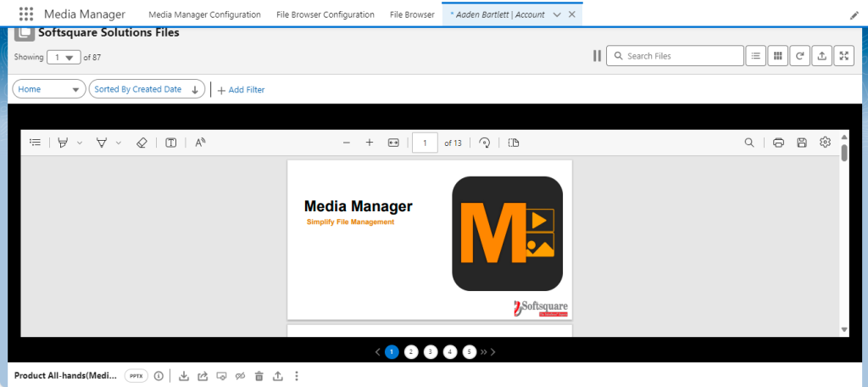Click the next file arrow in pagination
This screenshot has width=868, height=387.
493,351
